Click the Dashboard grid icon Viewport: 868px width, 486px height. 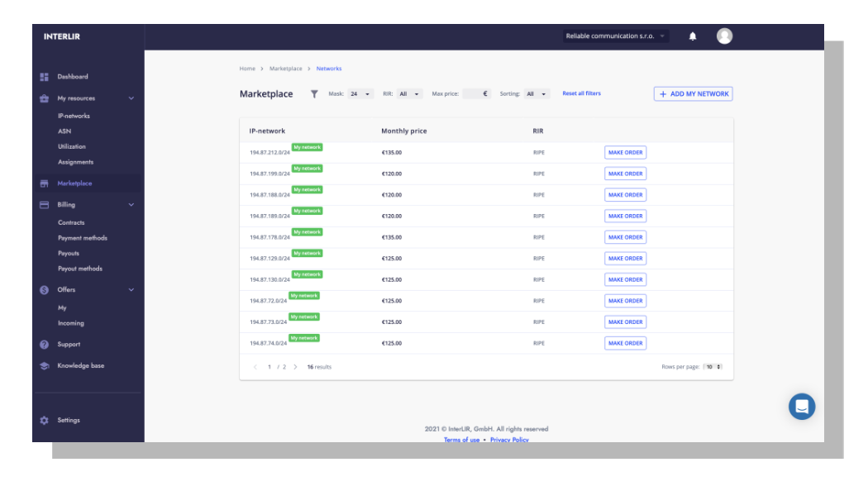[x=45, y=77]
